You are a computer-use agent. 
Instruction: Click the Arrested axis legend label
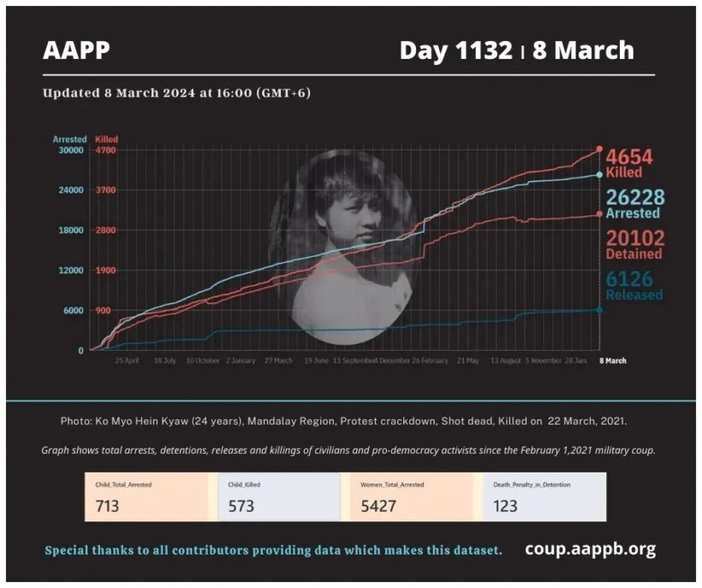click(x=69, y=139)
